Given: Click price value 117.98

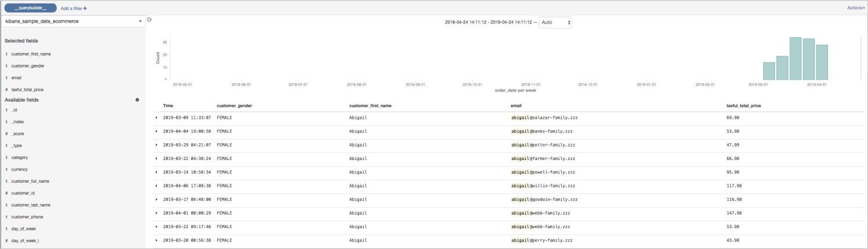Looking at the screenshot, I should (x=734, y=186).
